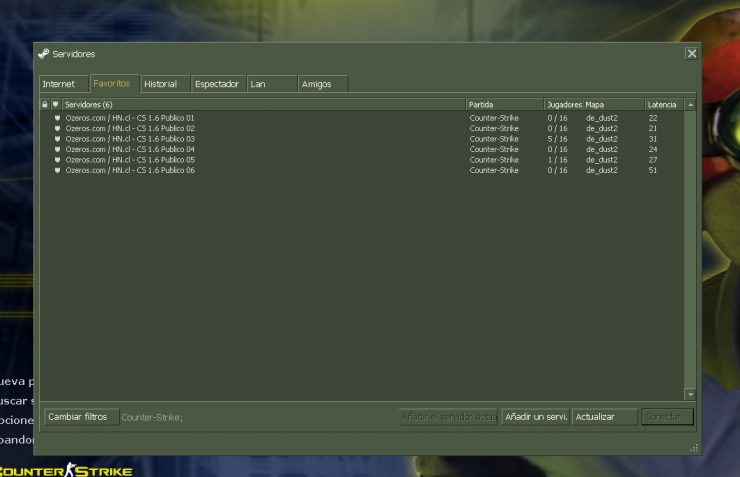The height and width of the screenshot is (477, 740).
Task: Open the Espectador tab
Action: (x=219, y=84)
